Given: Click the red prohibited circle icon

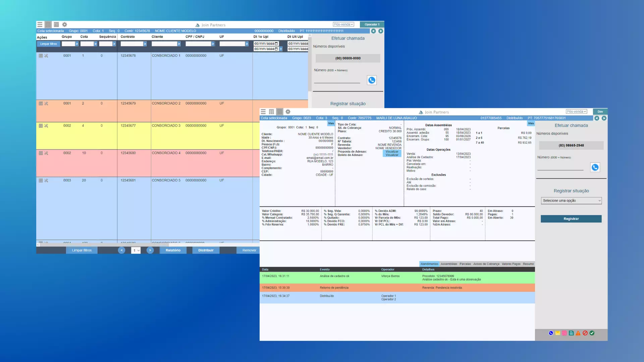Looking at the screenshot, I should pyautogui.click(x=585, y=333).
